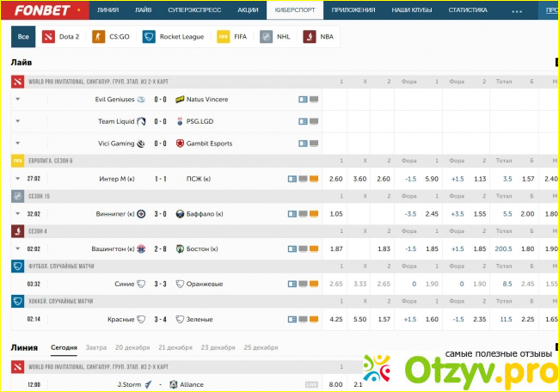Screen dimensions: 559x392
Task: Open the Лайв menu item
Action: (x=144, y=10)
